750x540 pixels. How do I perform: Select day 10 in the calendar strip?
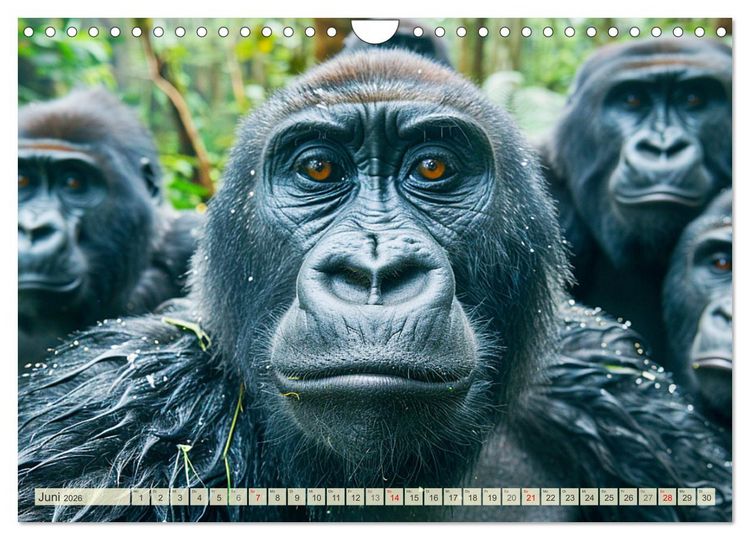(316, 497)
